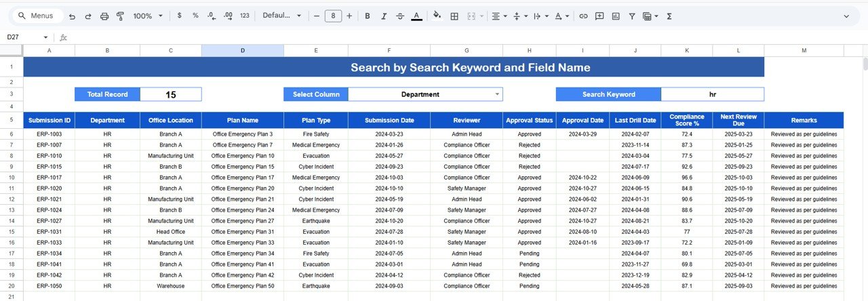Open the fill color paint bucket
Image resolution: width=868 pixels, height=301 pixels.
[437, 16]
